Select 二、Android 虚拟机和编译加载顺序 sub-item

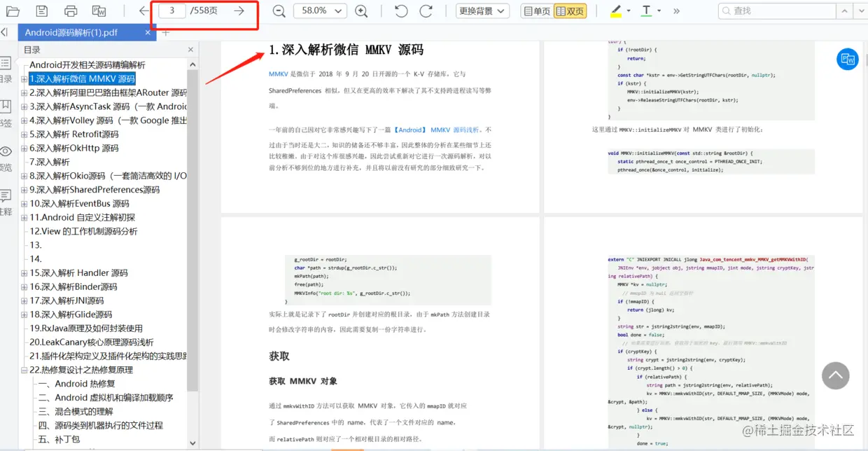tap(105, 398)
